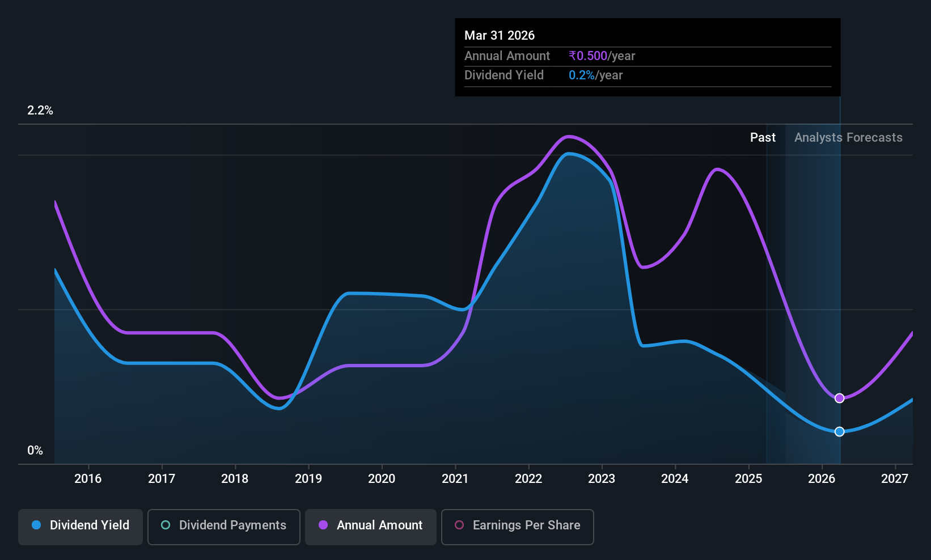
Task: Toggle the Dividend Payments legend series
Action: (223, 527)
